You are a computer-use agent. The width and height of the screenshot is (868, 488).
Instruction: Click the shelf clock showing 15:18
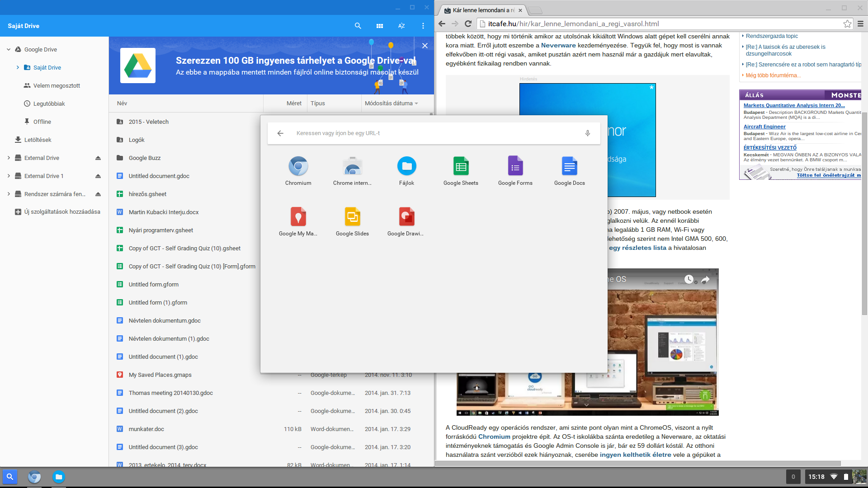[816, 477]
